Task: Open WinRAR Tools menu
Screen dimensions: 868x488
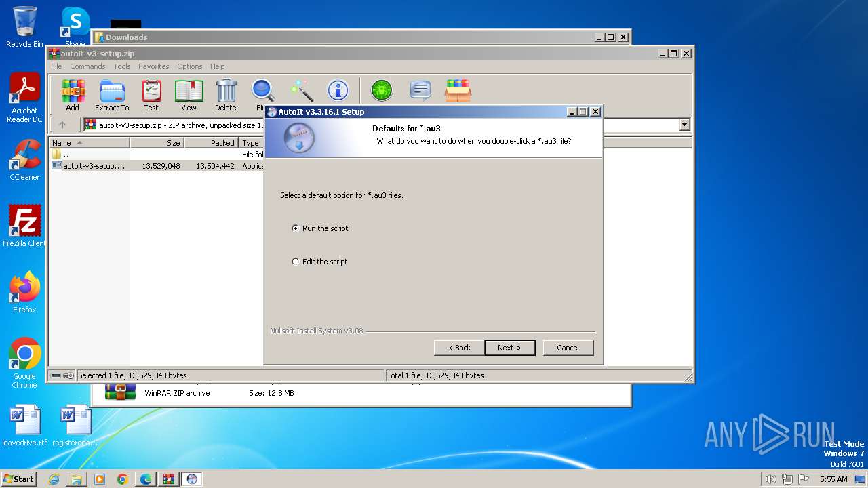Action: tap(122, 66)
